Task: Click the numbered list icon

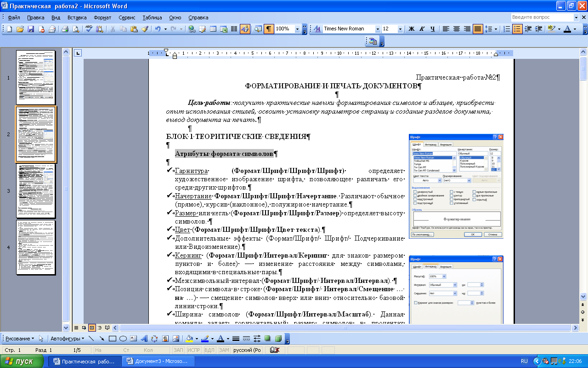Action: point(507,29)
